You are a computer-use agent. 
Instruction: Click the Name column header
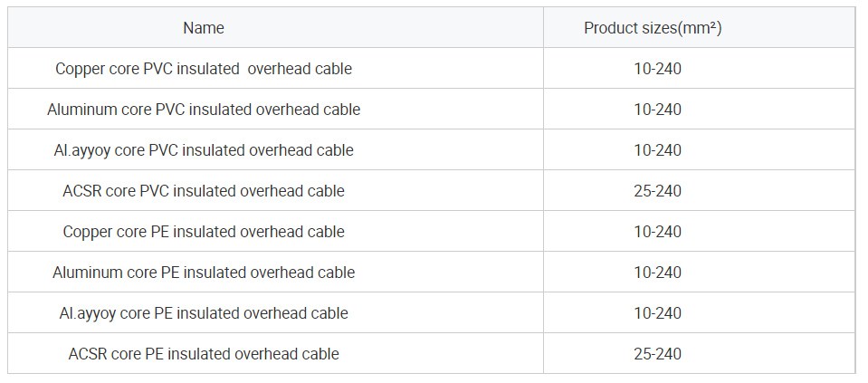204,28
